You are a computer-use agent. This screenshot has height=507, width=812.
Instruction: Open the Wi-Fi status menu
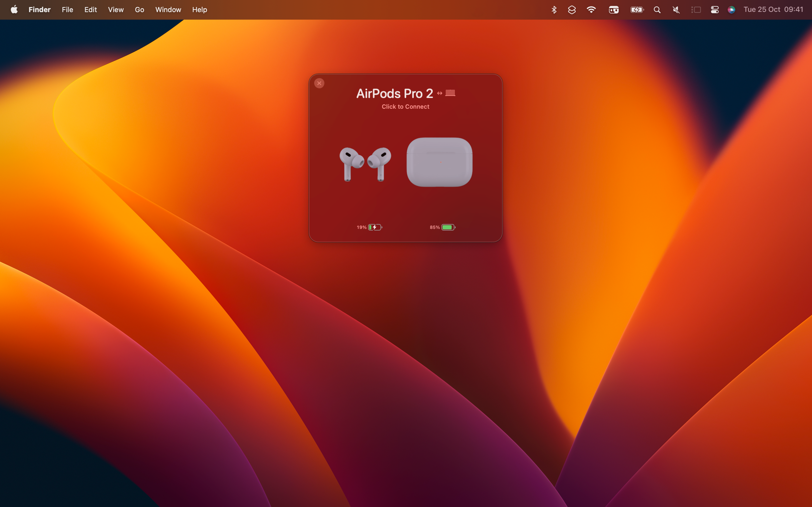pos(591,10)
